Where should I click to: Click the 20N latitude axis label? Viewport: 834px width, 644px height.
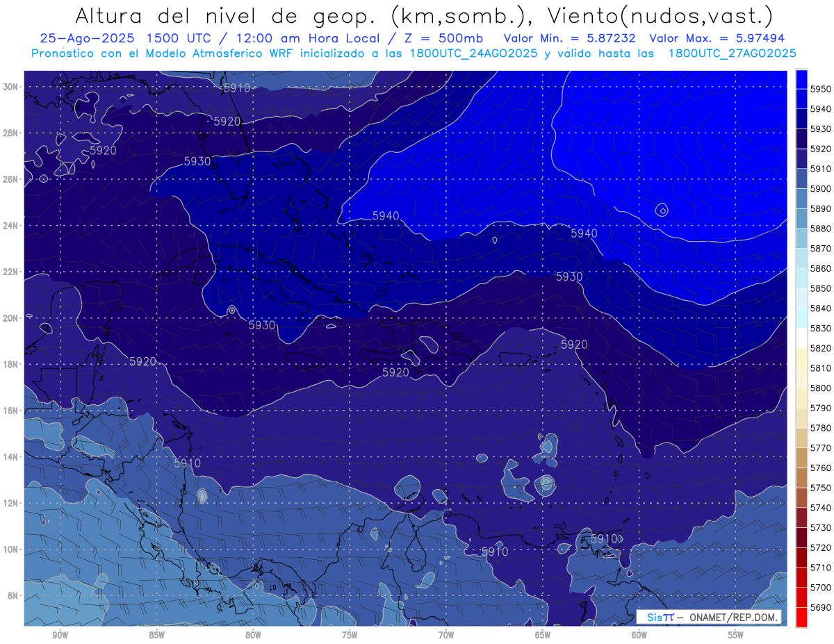pos(12,318)
